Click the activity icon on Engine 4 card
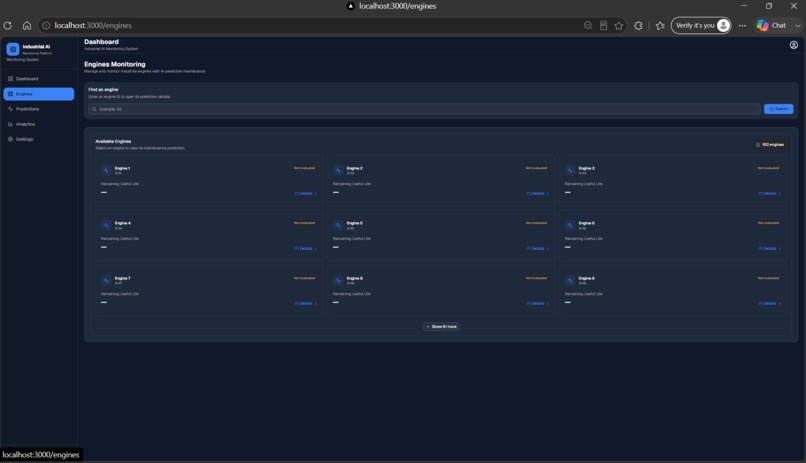Viewport: 806px width, 463px height. click(x=106, y=226)
